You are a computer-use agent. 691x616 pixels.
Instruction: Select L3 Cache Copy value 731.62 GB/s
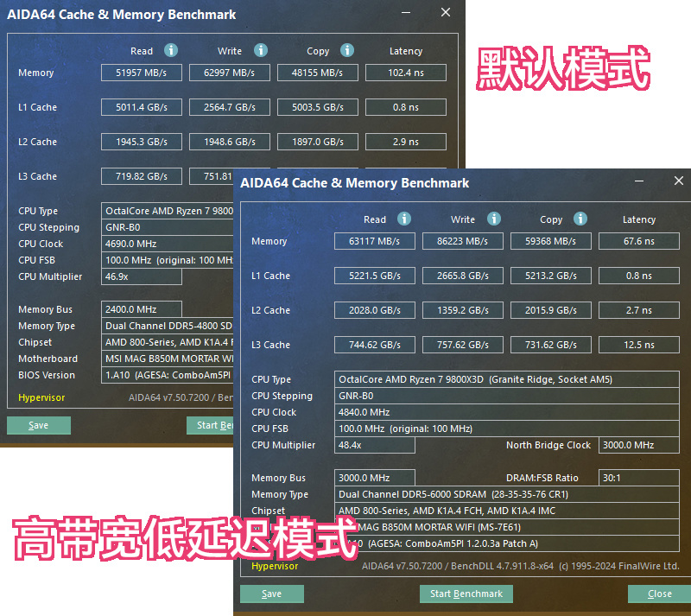tap(551, 345)
